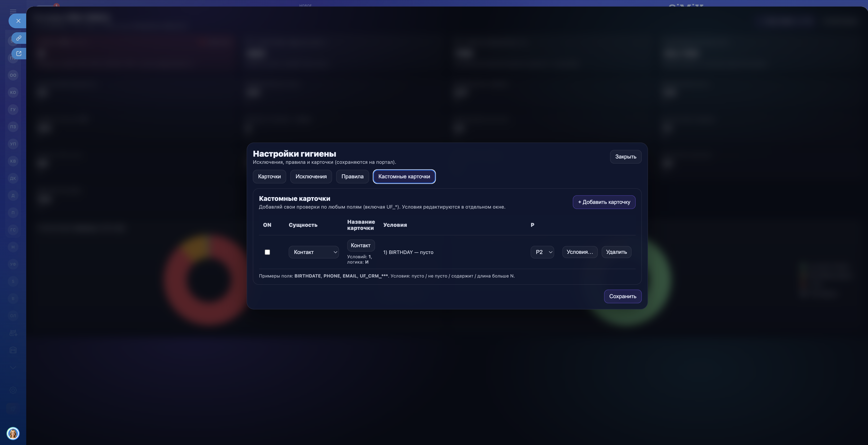This screenshot has height=445, width=868.
Task: Click the Условия… button in the row
Action: [x=580, y=252]
